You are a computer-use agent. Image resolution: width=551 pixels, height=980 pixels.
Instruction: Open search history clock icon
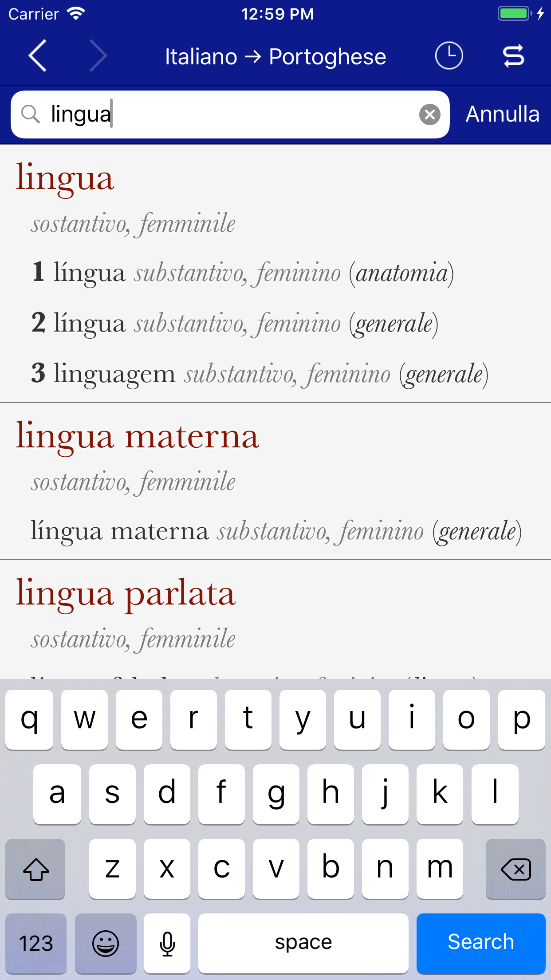pyautogui.click(x=449, y=56)
